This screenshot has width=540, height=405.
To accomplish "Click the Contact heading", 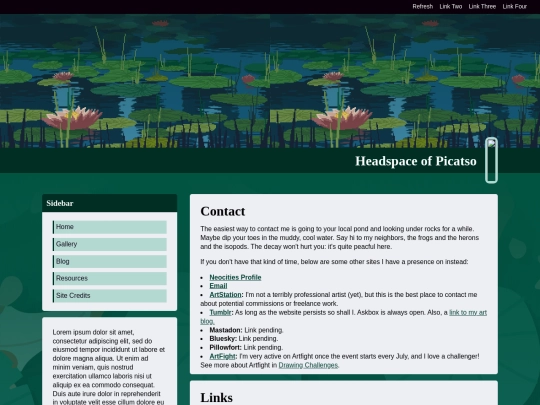I will [x=223, y=211].
